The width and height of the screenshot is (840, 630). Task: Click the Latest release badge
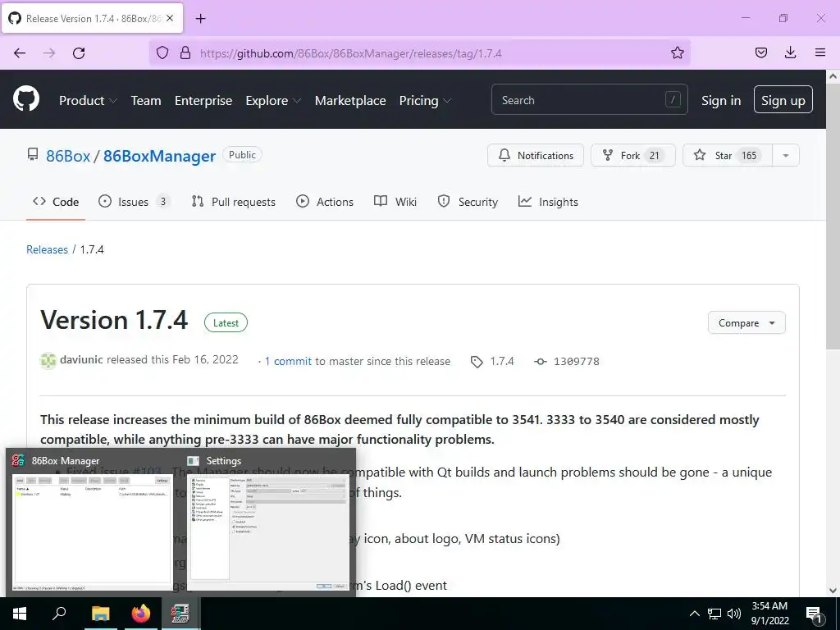coord(226,323)
